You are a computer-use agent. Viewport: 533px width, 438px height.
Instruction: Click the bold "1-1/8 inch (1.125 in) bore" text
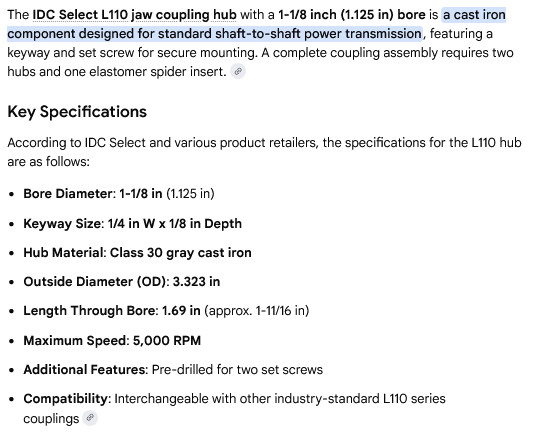pos(351,15)
